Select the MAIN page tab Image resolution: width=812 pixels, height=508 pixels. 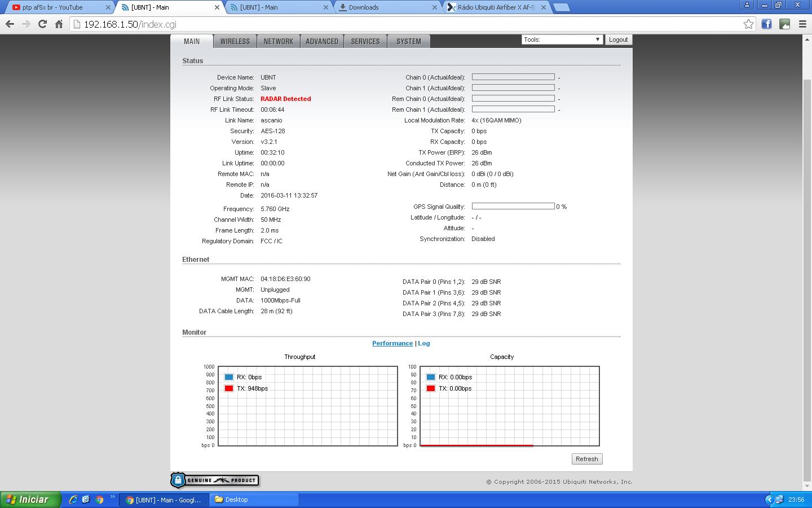tap(192, 41)
